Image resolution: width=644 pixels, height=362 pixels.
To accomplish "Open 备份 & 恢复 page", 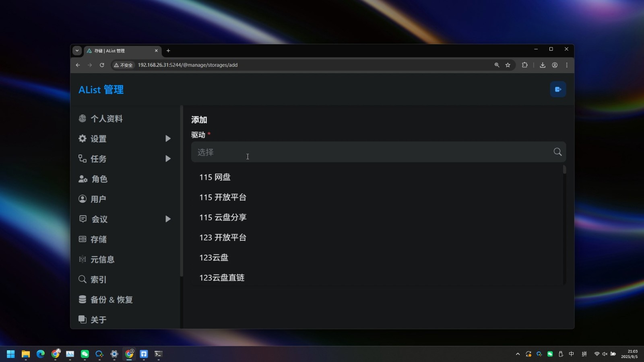I will click(x=111, y=300).
